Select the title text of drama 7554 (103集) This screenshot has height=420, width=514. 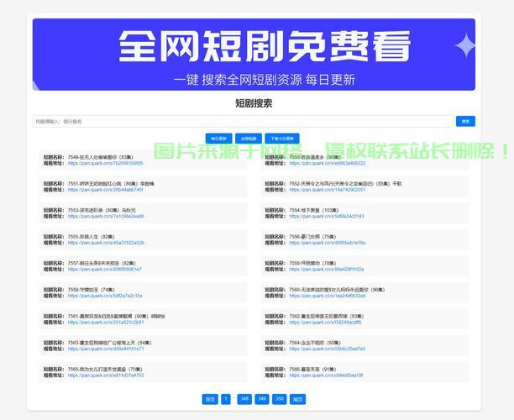point(314,210)
